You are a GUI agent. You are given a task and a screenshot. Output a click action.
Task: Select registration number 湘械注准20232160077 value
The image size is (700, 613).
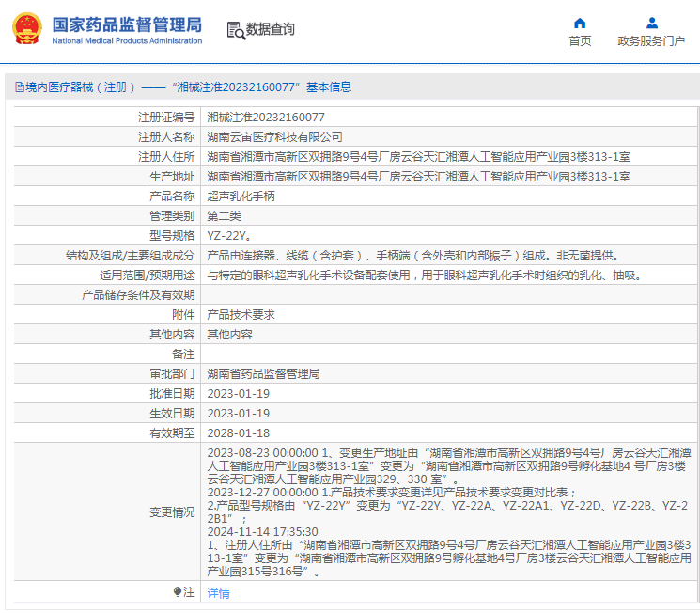266,118
